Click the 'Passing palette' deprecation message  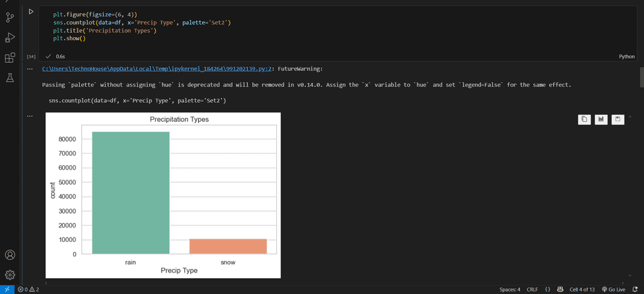(306, 85)
